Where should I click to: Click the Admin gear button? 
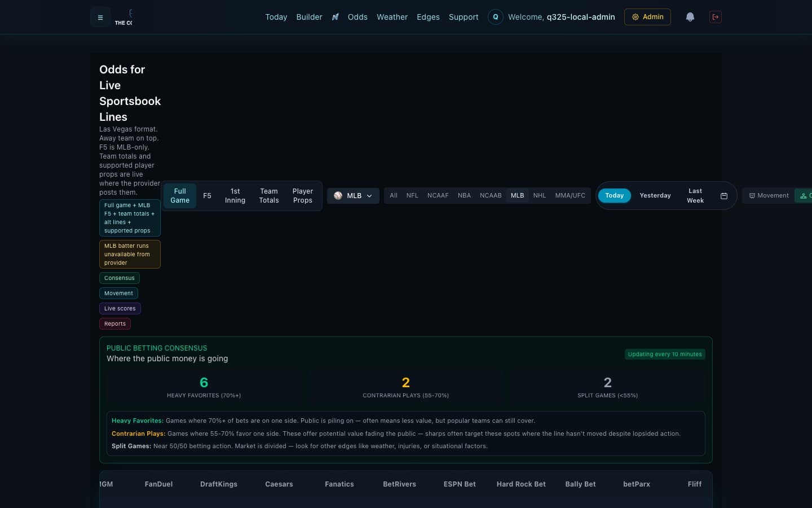pos(647,17)
